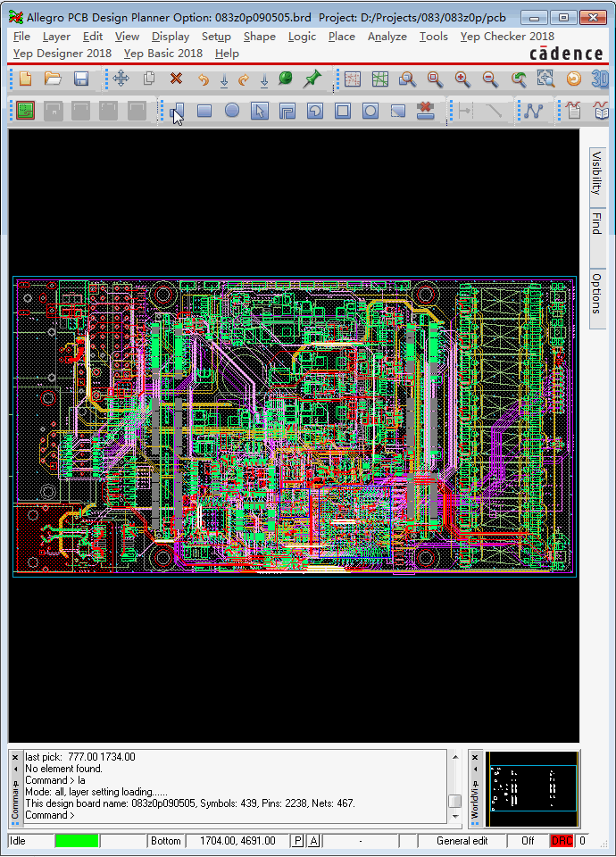
Task: Click the 'last pick: 777.00 1734.00' line
Action: coord(80,757)
